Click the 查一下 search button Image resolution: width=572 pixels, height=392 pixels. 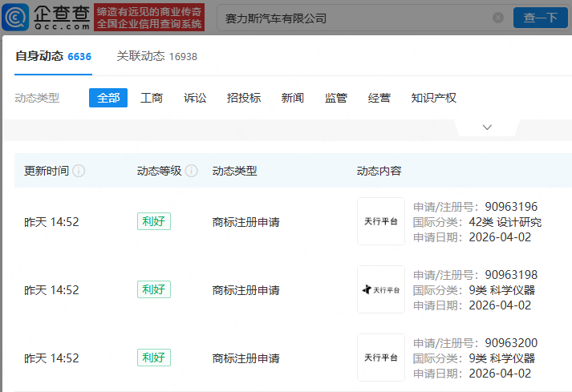(540, 18)
